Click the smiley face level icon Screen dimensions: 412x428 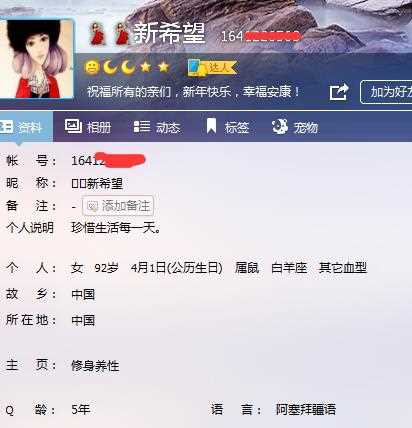coord(92,67)
